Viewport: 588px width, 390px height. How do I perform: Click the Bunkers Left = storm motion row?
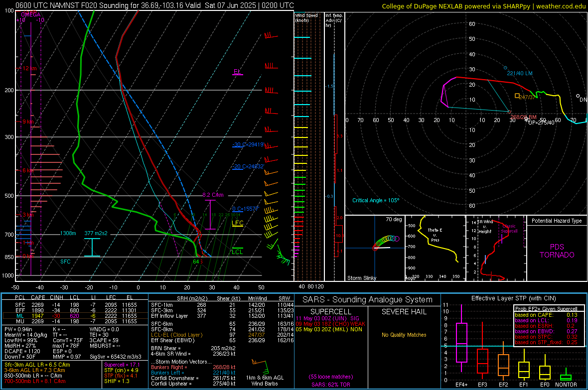point(193,373)
